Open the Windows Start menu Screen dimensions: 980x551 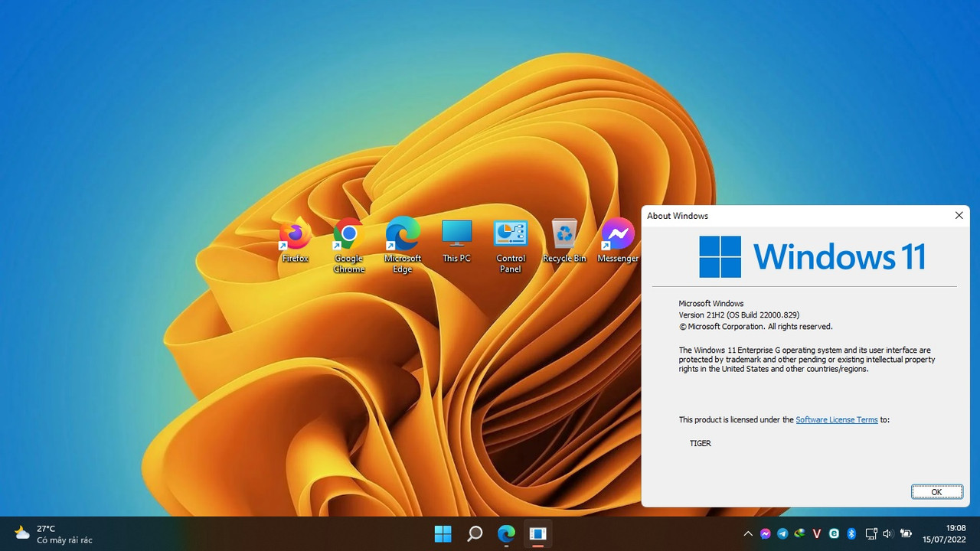click(x=443, y=533)
